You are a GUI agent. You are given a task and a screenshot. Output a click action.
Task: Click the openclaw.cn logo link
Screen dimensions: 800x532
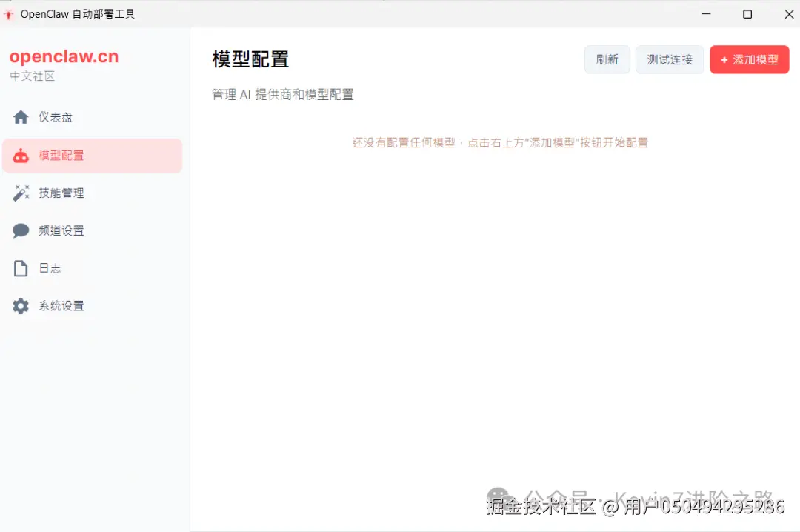coord(62,56)
